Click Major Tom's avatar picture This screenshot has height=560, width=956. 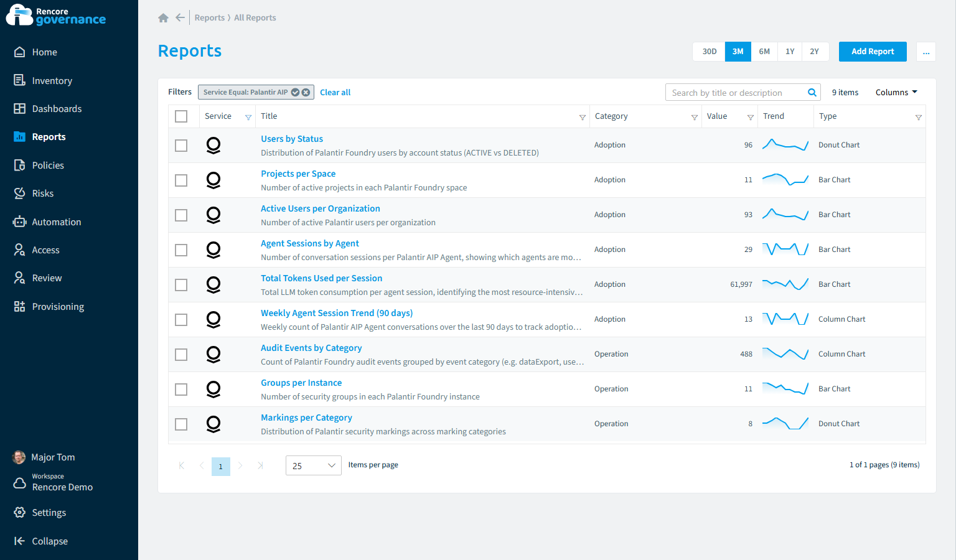tap(19, 457)
